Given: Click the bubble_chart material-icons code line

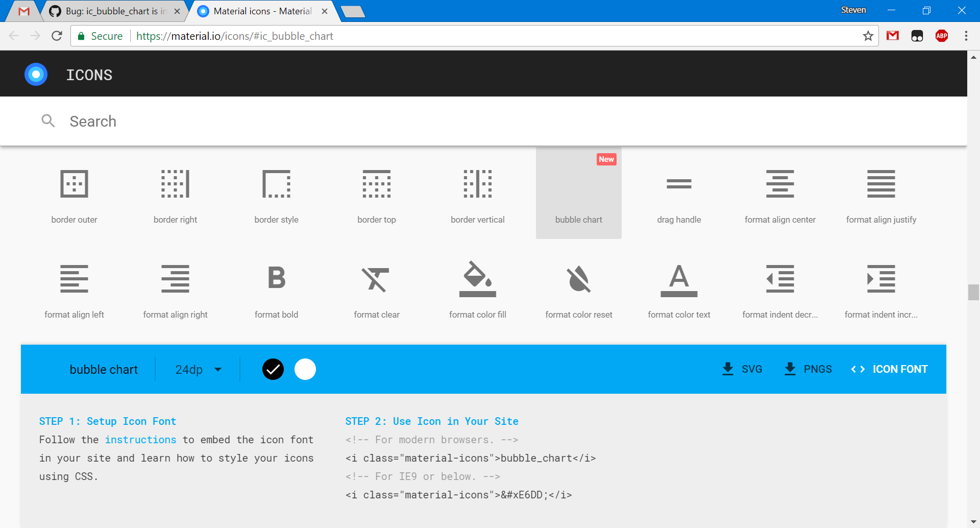Looking at the screenshot, I should click(x=471, y=458).
